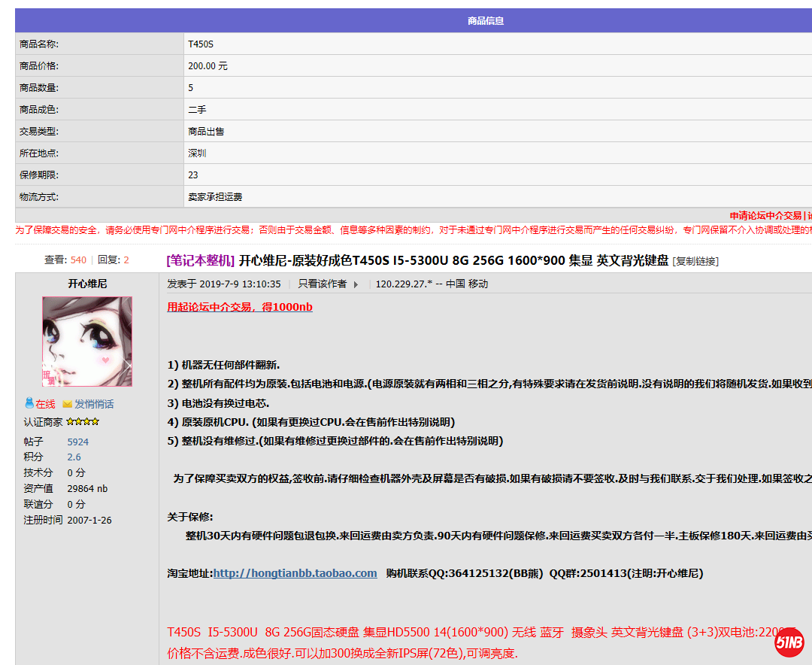Click the blue online status user icon
The height and width of the screenshot is (665, 812).
29,404
